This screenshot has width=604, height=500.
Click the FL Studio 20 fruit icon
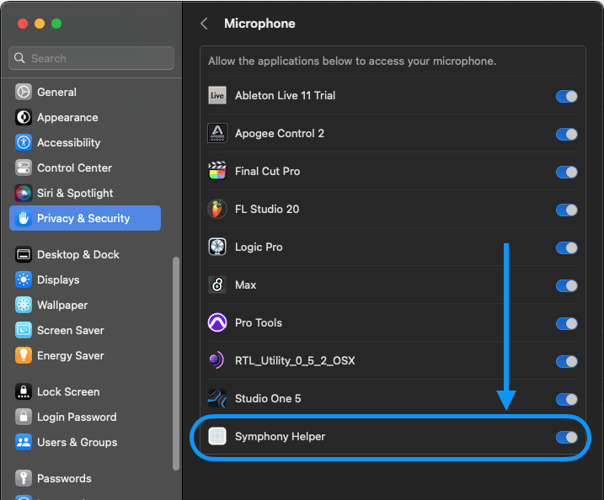click(217, 209)
